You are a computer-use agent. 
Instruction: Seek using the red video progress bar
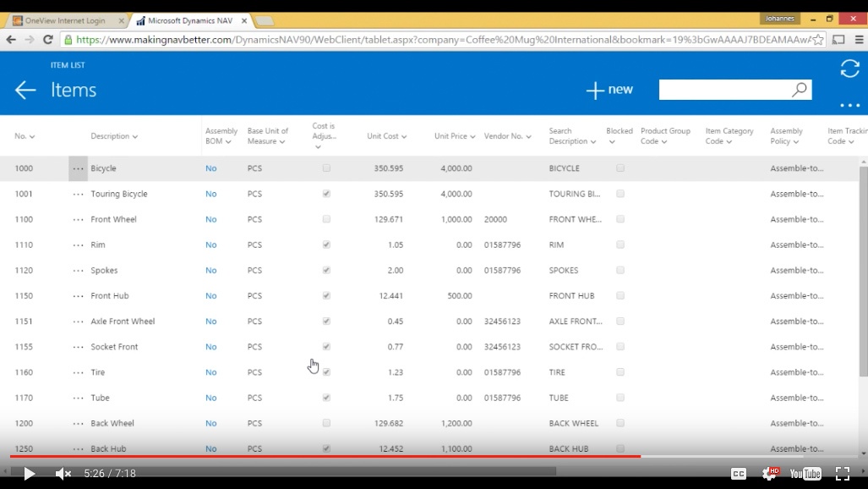tap(325, 456)
